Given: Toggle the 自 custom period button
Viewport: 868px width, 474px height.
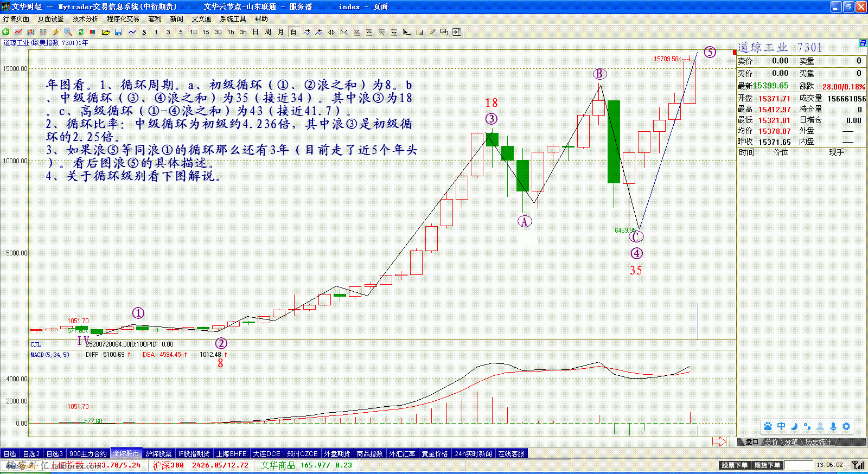Looking at the screenshot, I should coord(293,32).
